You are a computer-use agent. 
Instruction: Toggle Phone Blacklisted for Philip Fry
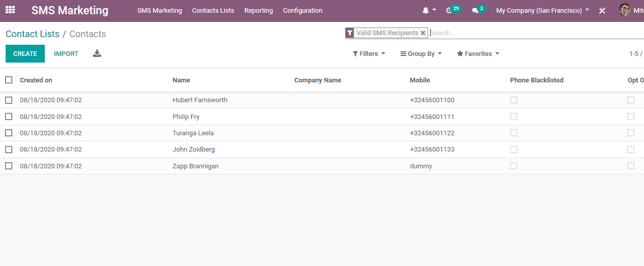click(x=514, y=116)
